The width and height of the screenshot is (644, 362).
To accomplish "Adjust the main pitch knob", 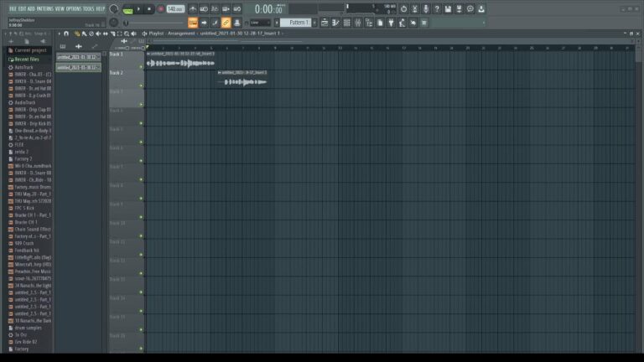I will (x=114, y=23).
